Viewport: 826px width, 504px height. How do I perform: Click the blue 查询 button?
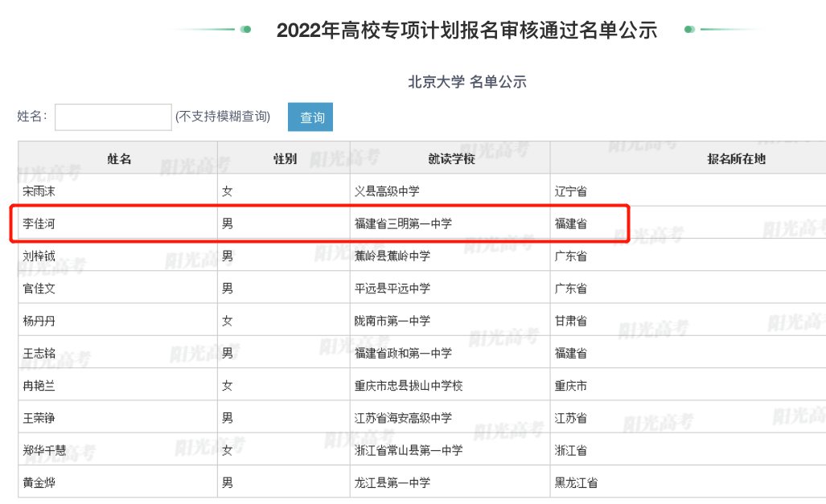[x=310, y=117]
